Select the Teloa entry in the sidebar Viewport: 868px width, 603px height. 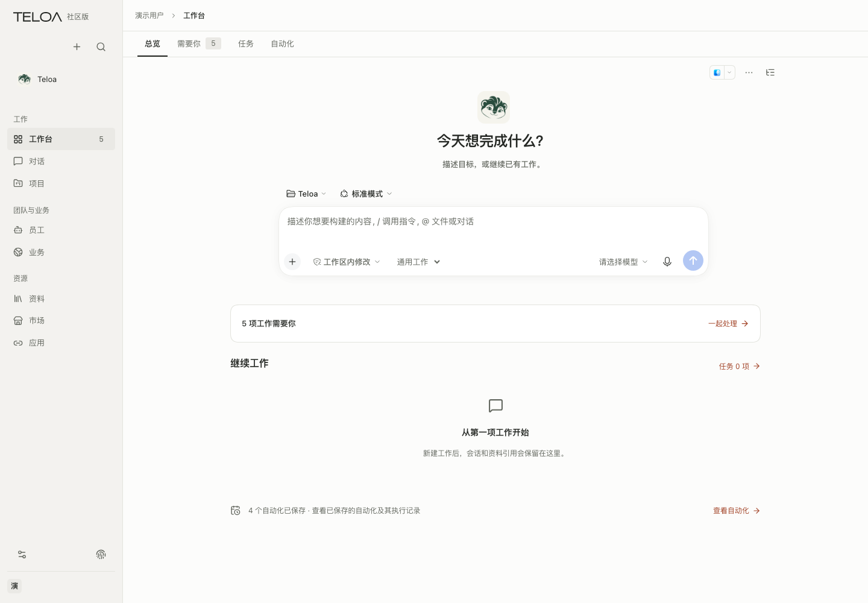pos(61,80)
